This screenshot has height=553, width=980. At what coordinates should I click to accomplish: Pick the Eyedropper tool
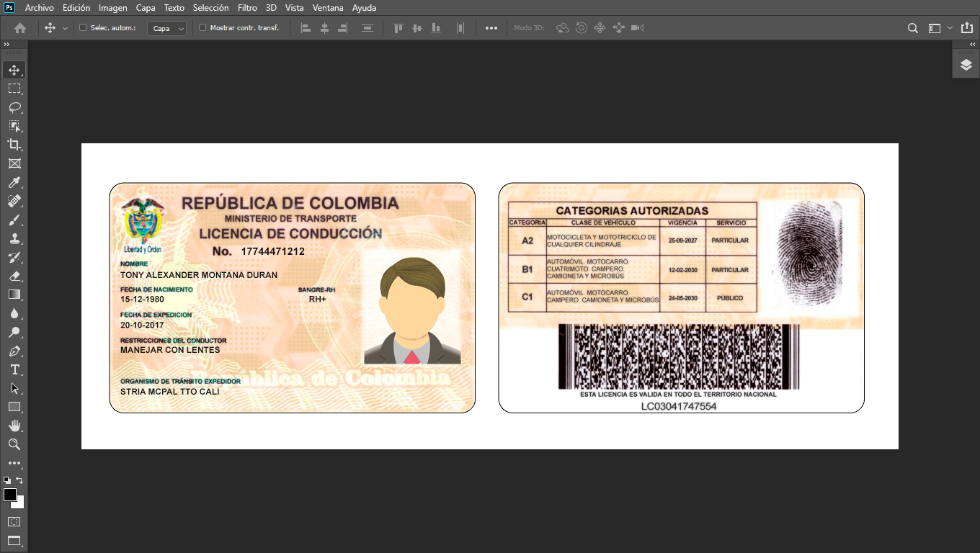pos(14,182)
